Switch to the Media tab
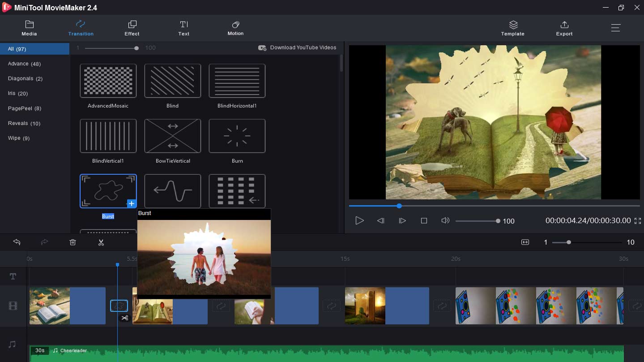644x362 pixels. (29, 28)
